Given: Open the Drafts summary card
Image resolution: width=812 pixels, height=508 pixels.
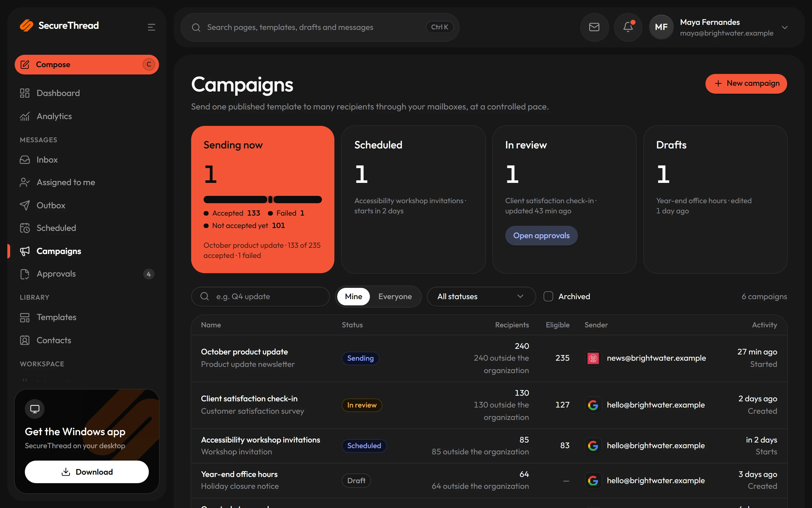Looking at the screenshot, I should pos(715,200).
